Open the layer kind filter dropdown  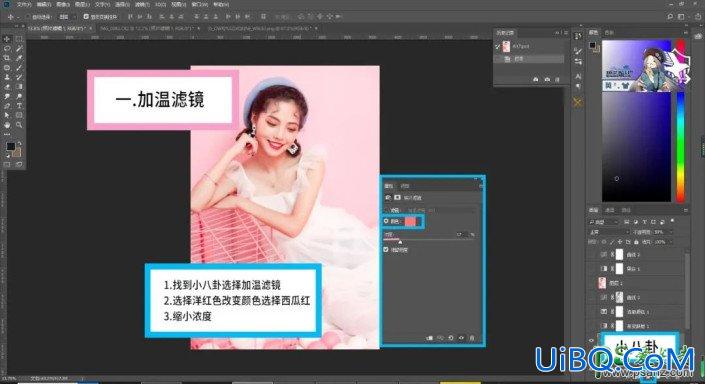coord(603,222)
